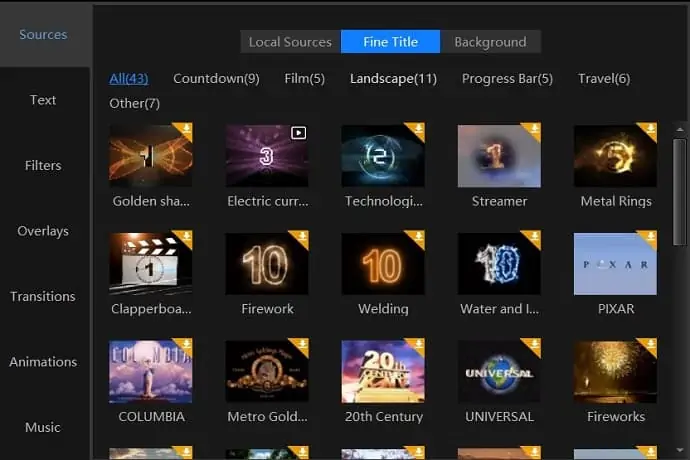This screenshot has height=460, width=690.
Task: Download the COLUMBIA title template
Action: [x=186, y=345]
